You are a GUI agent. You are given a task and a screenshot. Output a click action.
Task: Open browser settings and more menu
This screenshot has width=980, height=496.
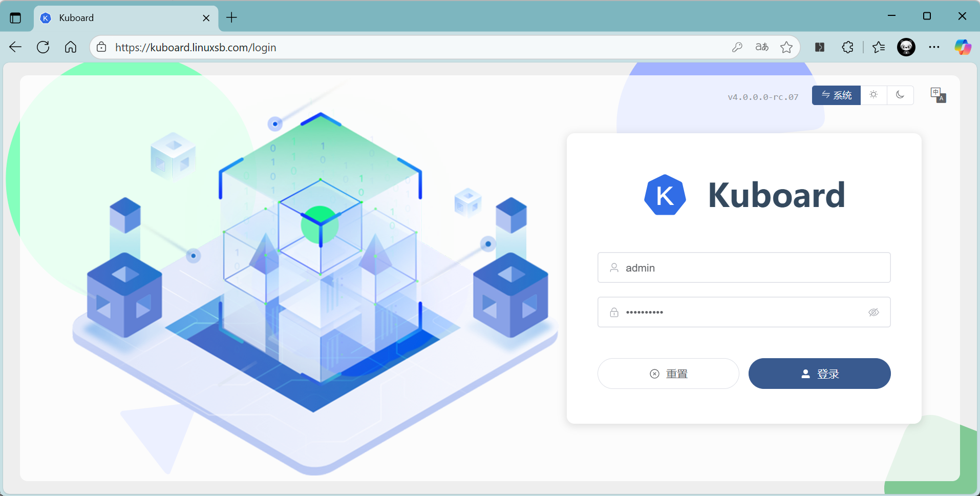coord(934,47)
